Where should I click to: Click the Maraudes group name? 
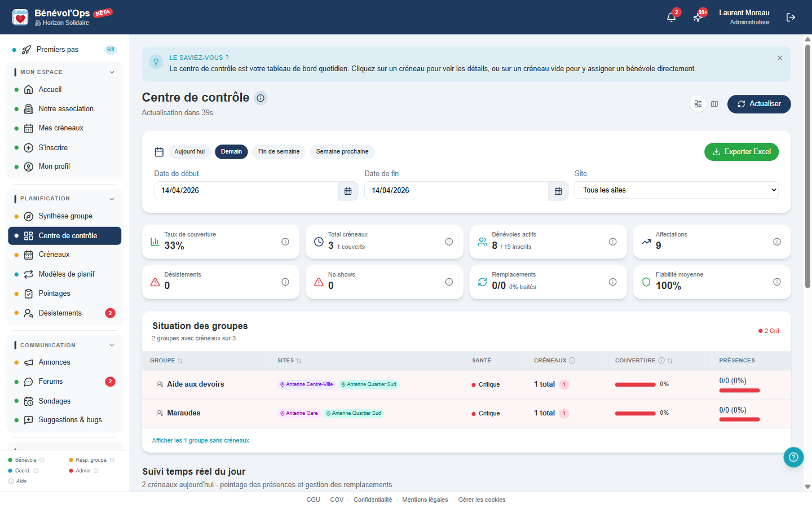pos(184,413)
